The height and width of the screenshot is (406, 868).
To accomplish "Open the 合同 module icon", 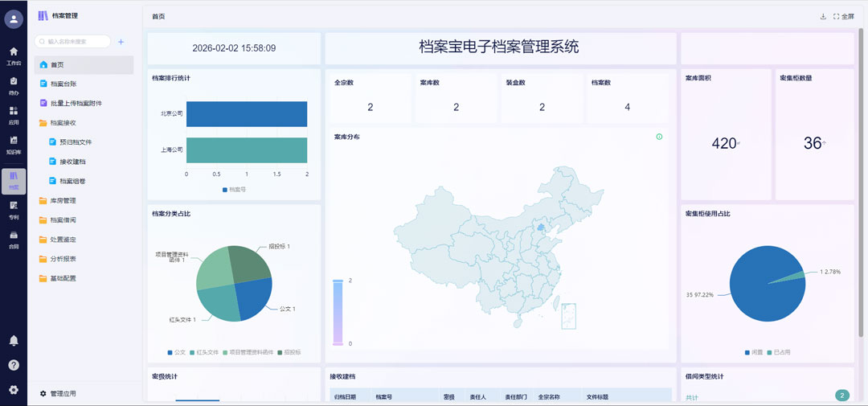I will coord(13,238).
